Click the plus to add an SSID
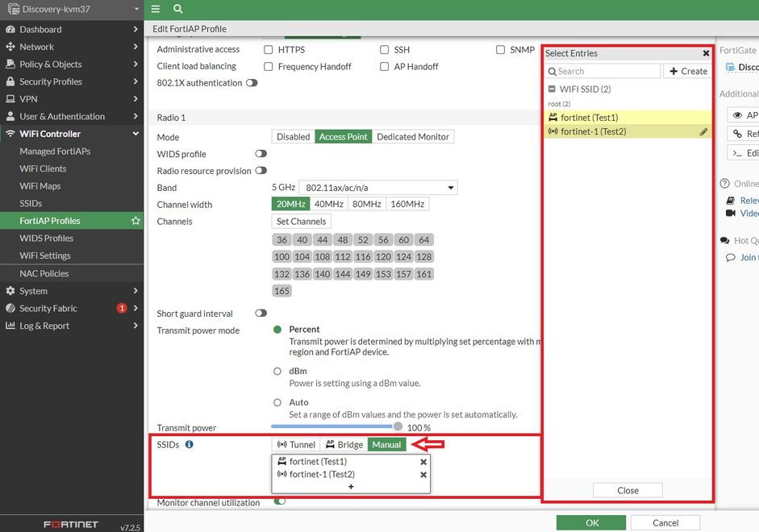 351,487
